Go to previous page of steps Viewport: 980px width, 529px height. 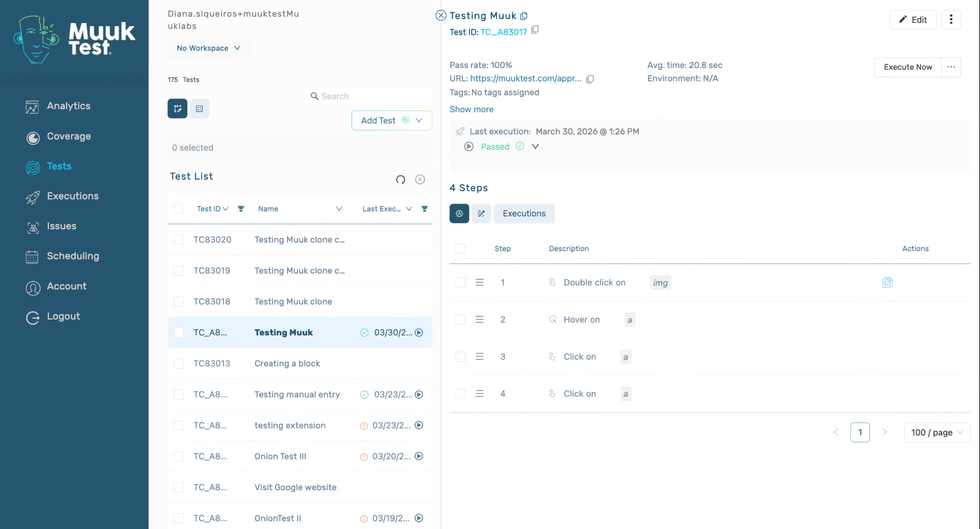click(x=836, y=432)
